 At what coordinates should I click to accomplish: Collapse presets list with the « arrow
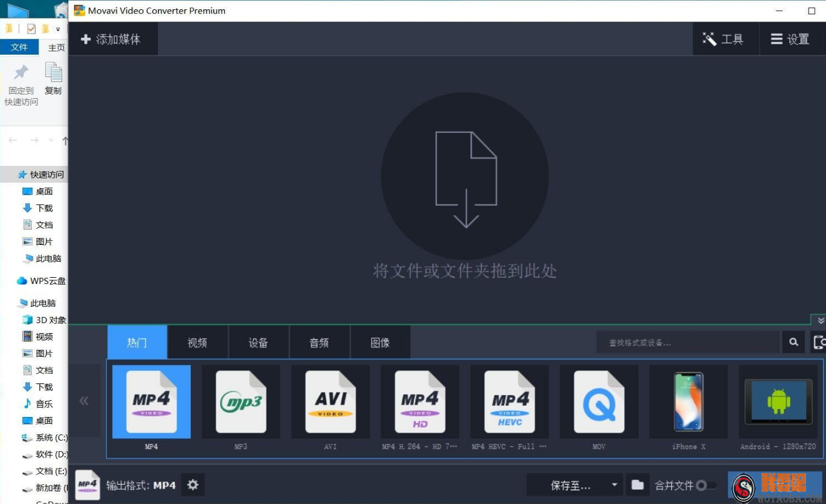84,401
